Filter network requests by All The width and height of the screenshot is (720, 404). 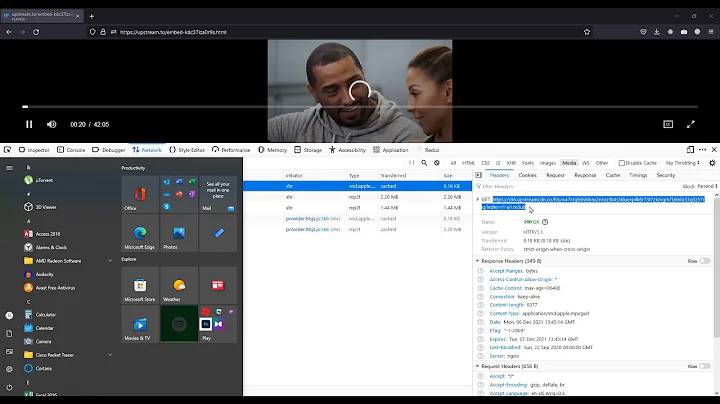453,163
